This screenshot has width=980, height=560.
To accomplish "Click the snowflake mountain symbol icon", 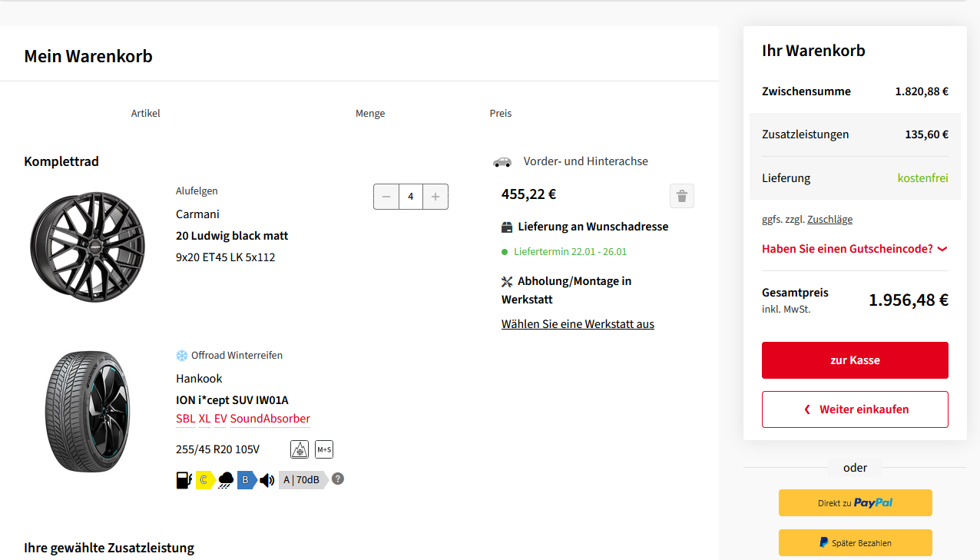I will tap(300, 449).
